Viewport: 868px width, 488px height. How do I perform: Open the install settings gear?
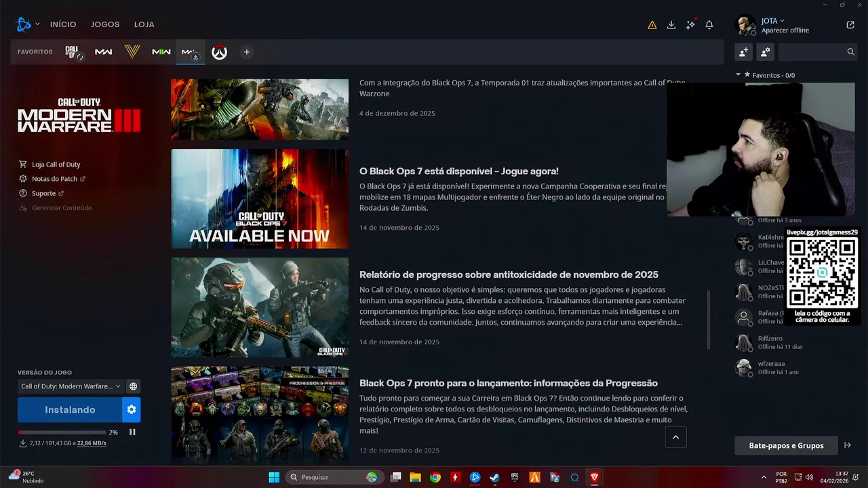tap(132, 409)
